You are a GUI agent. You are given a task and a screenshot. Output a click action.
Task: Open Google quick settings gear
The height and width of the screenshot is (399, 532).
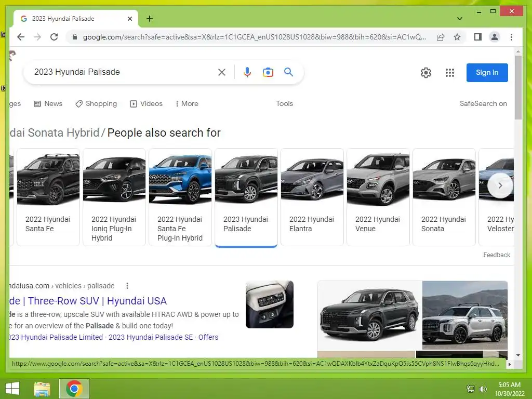426,73
